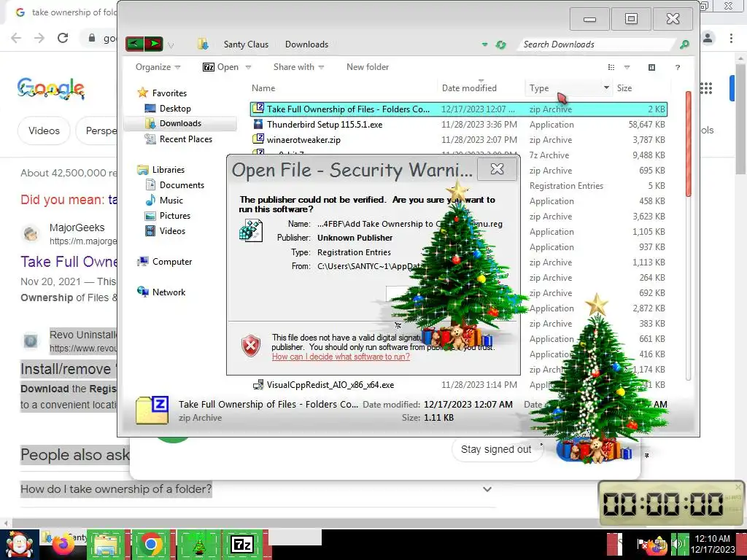Click the folder icon in the address bar

(203, 44)
